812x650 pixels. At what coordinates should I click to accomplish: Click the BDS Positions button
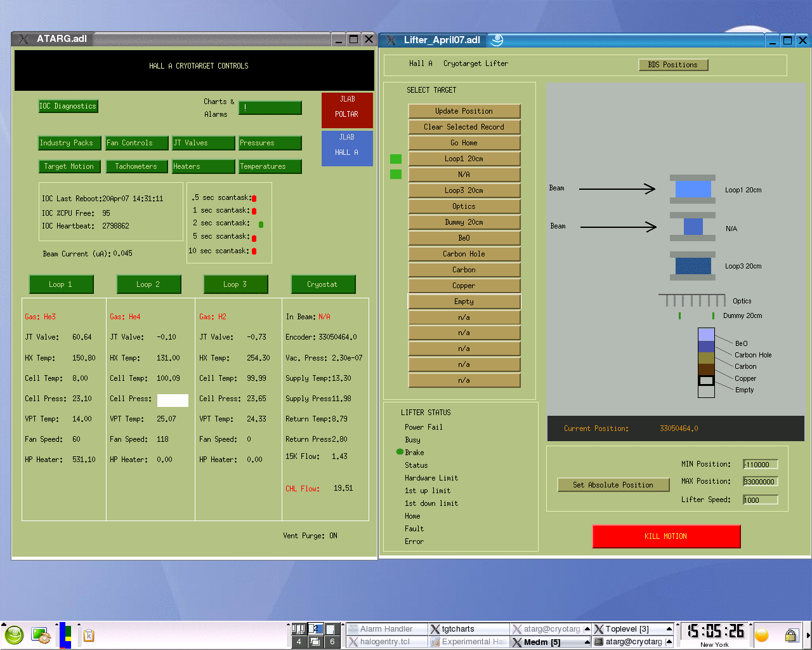point(673,65)
